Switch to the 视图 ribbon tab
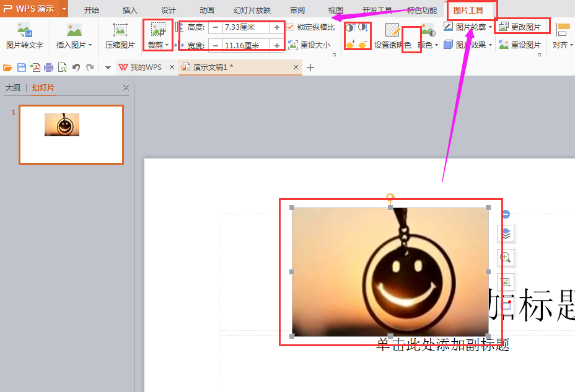The image size is (575, 392). [336, 11]
